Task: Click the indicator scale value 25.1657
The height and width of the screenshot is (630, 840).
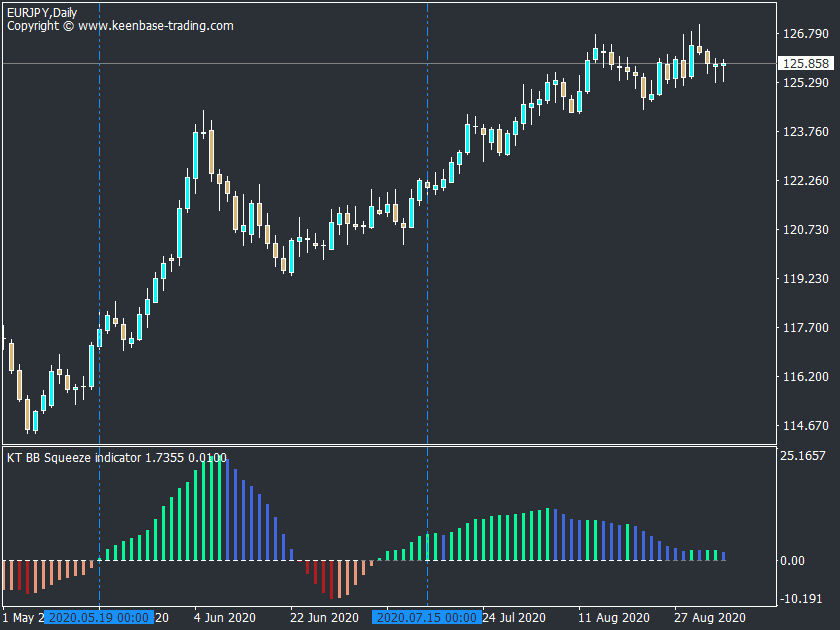Action: (803, 456)
